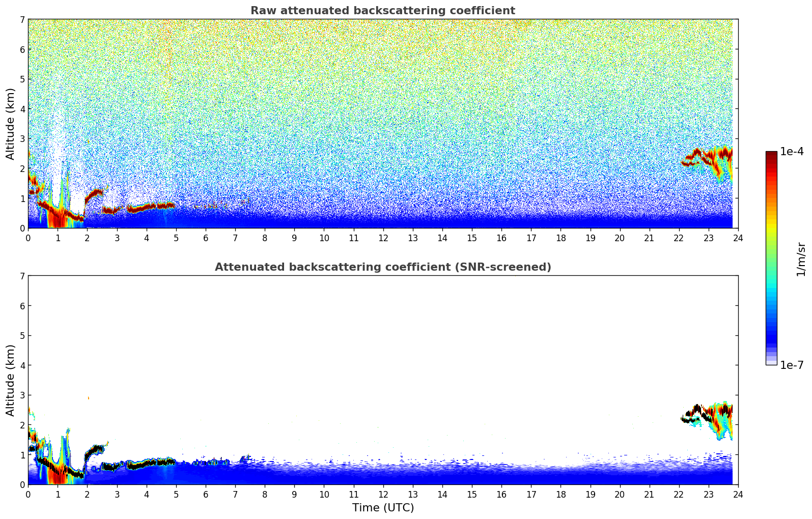Image resolution: width=812 pixels, height=519 pixels.
Task: Click the '6' altitude tick on the lower plot
Action: click(x=22, y=306)
